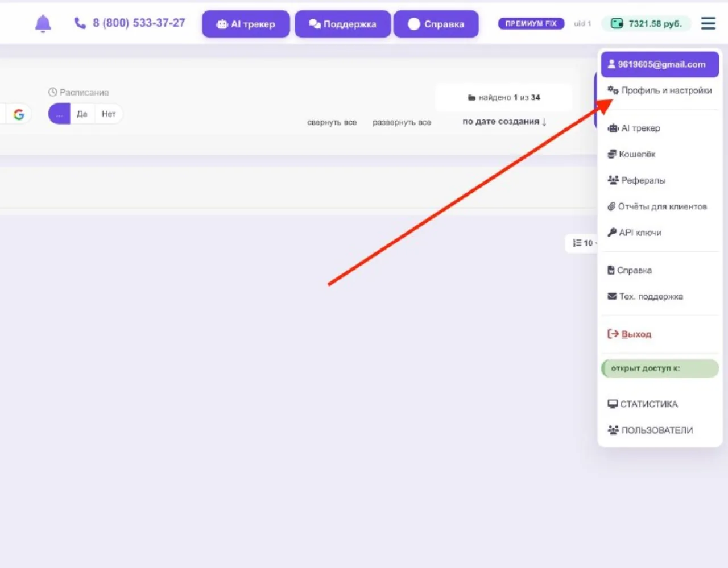Open the notifications bell
Image resolution: width=728 pixels, height=568 pixels.
point(43,23)
